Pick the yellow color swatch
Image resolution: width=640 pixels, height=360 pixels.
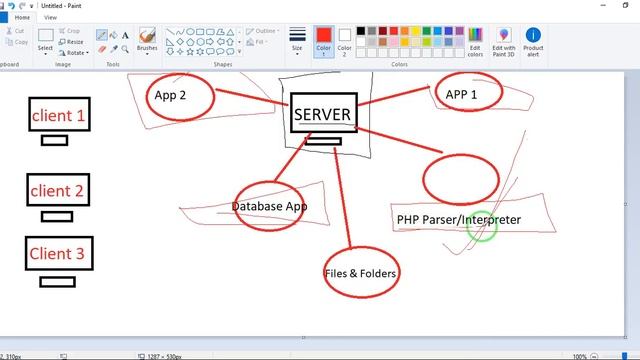coord(416,31)
